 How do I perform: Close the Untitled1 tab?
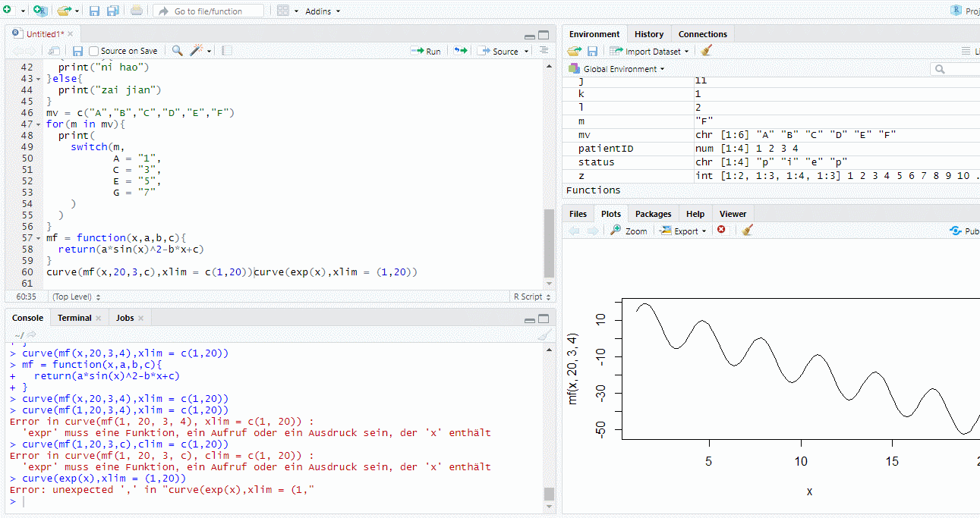[x=71, y=34]
